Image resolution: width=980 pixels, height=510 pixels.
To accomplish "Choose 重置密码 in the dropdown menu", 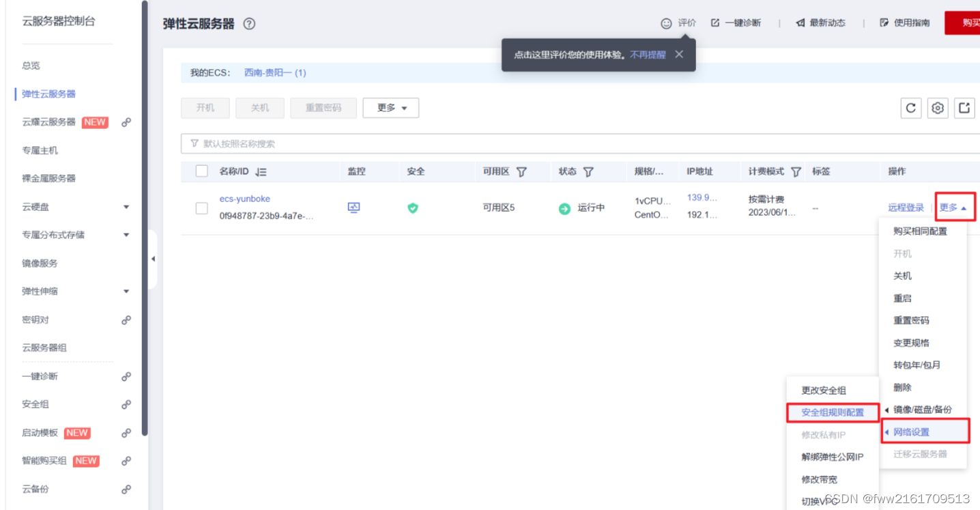I will [912, 320].
